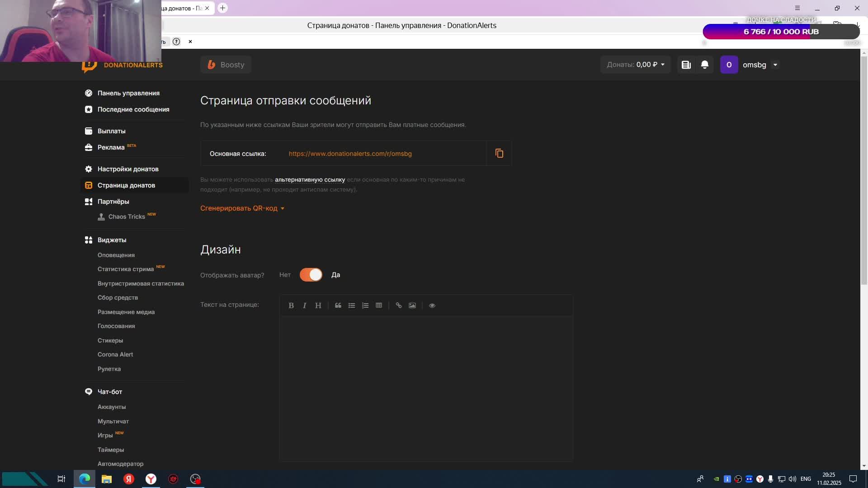Expand the Донаты balance dropdown
This screenshot has width=868, height=488.
[x=635, y=65]
